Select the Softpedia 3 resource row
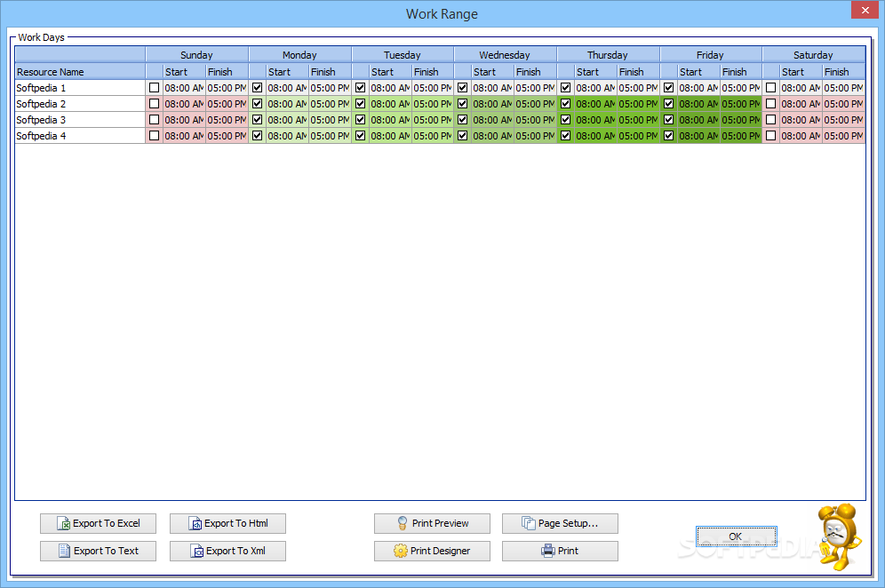The height and width of the screenshot is (588, 885). coord(80,120)
